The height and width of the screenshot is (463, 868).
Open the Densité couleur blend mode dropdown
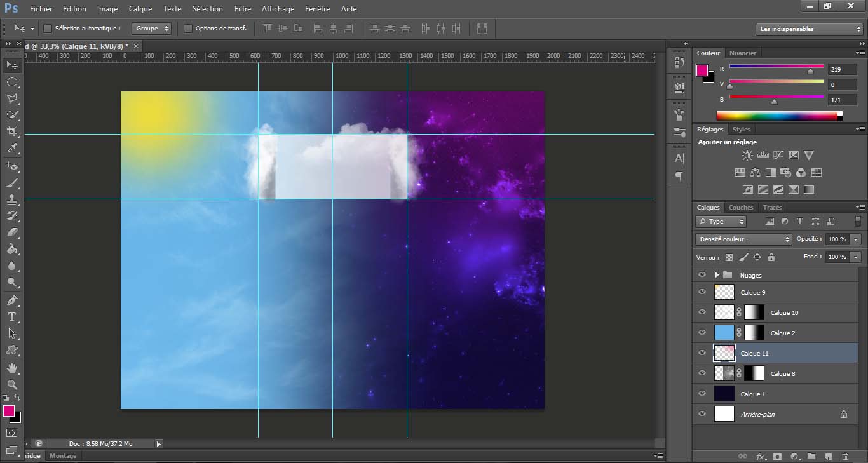(743, 239)
